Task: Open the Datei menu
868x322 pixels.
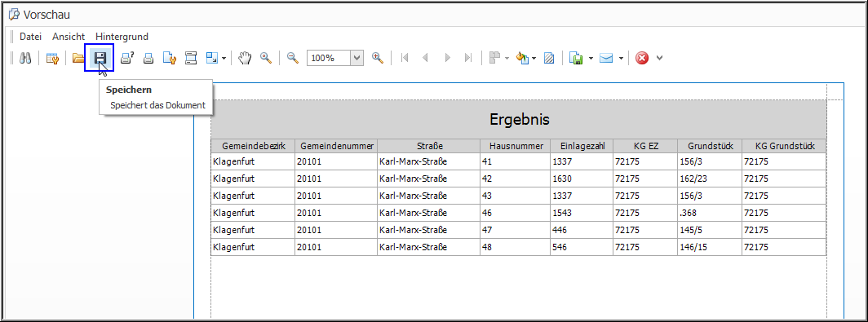Action: click(x=30, y=37)
